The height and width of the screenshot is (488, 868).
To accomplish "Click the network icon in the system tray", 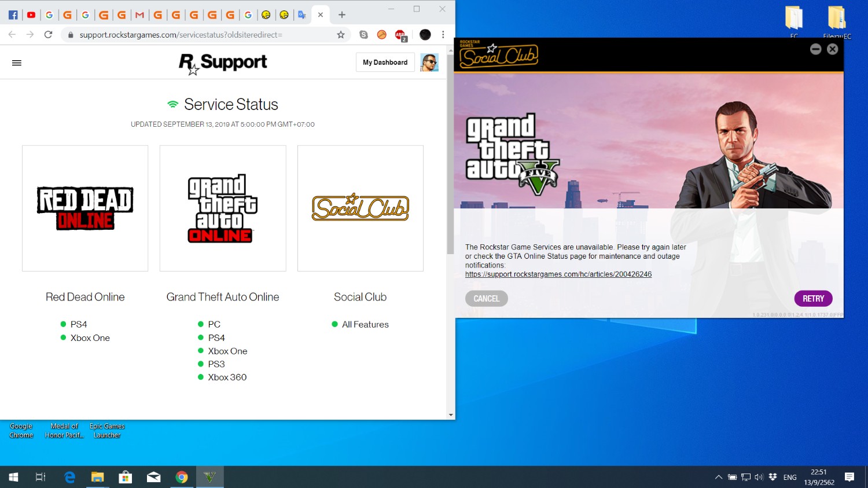I will tap(746, 478).
